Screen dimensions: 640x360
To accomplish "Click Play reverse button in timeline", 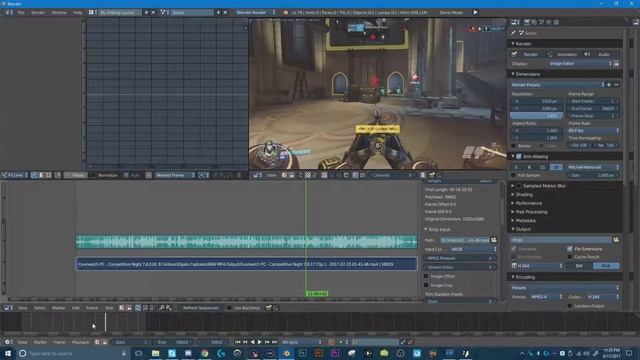I will coord(252,342).
